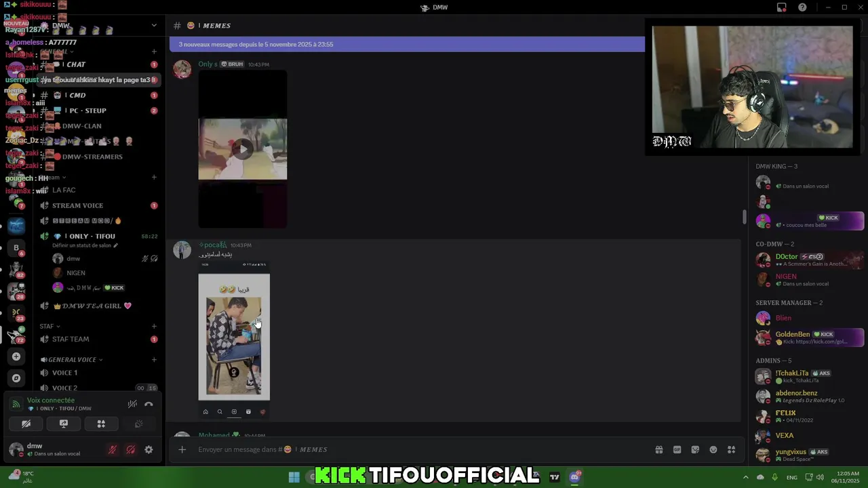Open user settings gear
Image resolution: width=868 pixels, height=488 pixels.
click(149, 449)
